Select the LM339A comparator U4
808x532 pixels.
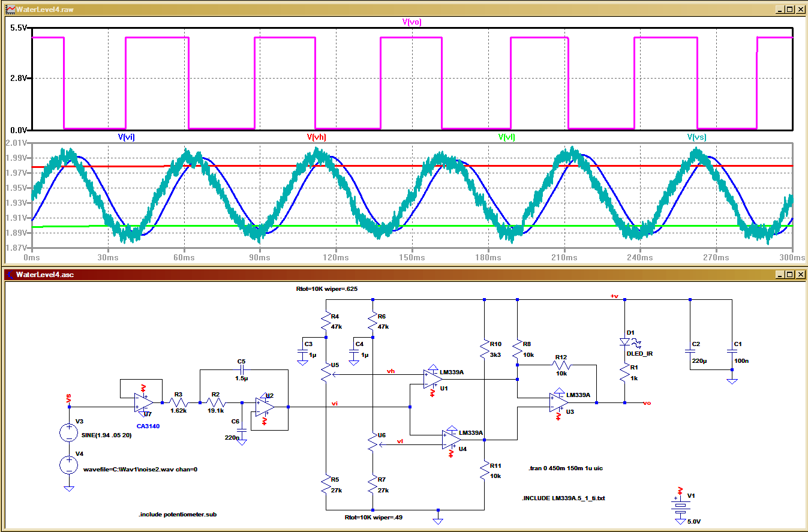pyautogui.click(x=452, y=440)
